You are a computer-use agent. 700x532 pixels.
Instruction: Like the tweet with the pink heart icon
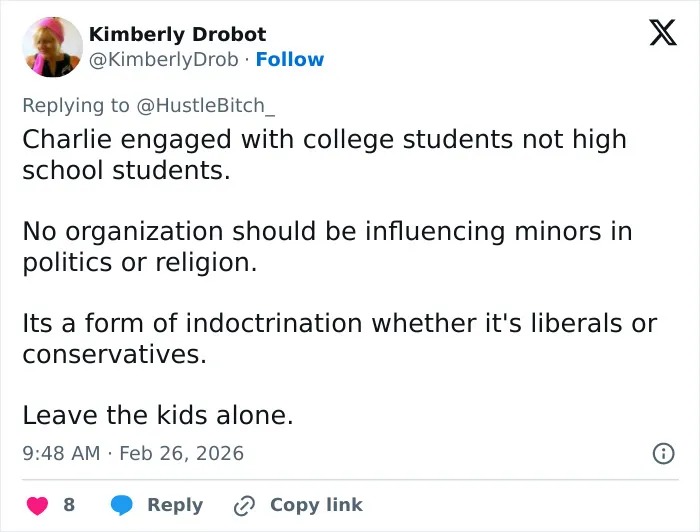pos(38,505)
